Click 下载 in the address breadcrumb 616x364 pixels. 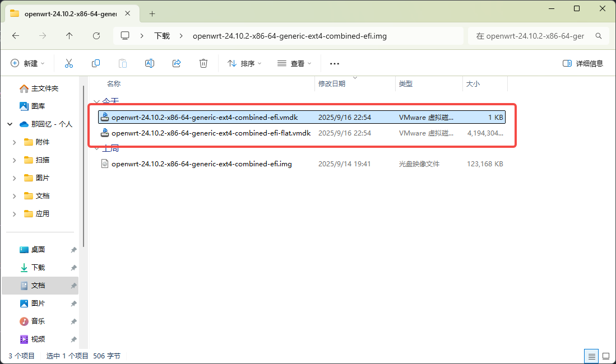click(x=162, y=36)
